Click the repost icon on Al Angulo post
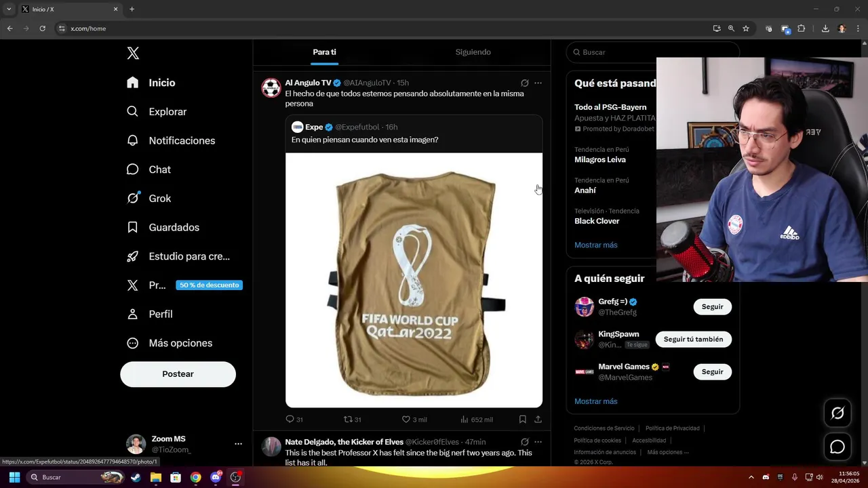 [x=348, y=420]
